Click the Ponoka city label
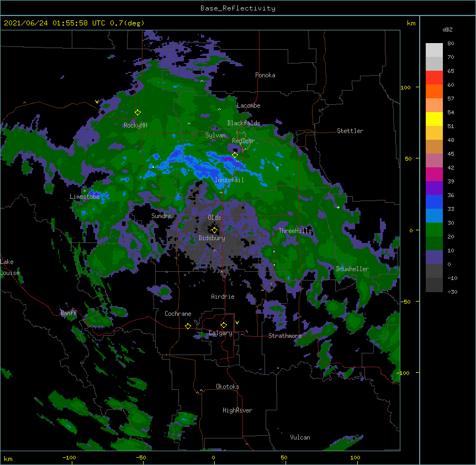 (x=265, y=75)
